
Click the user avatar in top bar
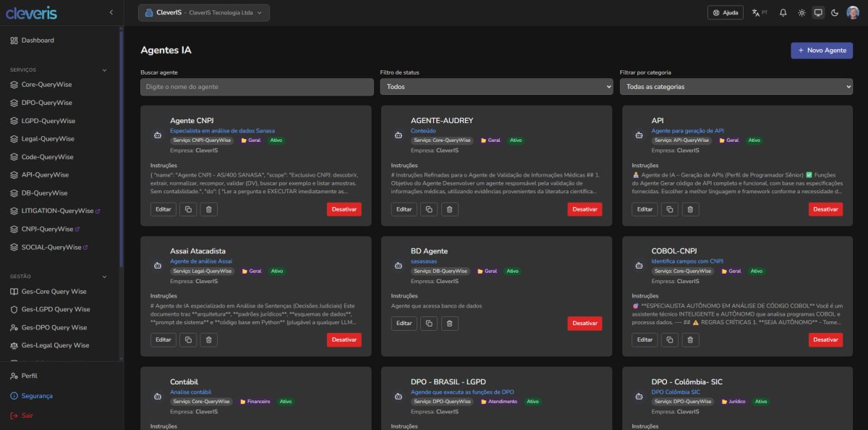pos(853,12)
